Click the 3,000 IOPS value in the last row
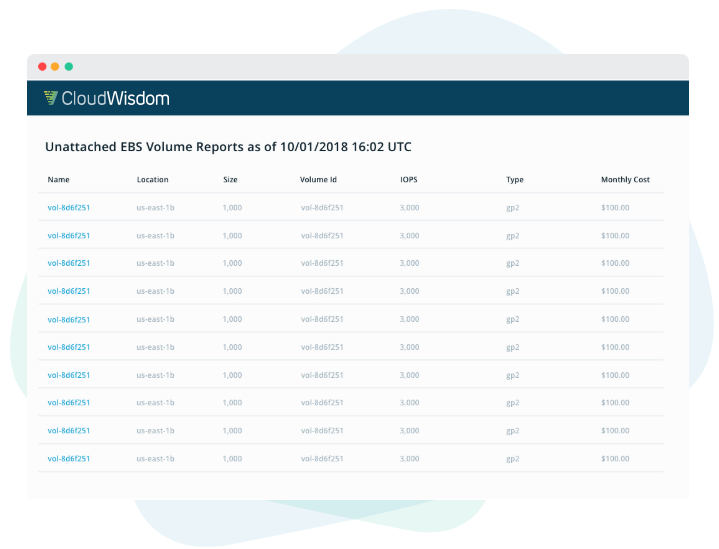 click(x=409, y=459)
